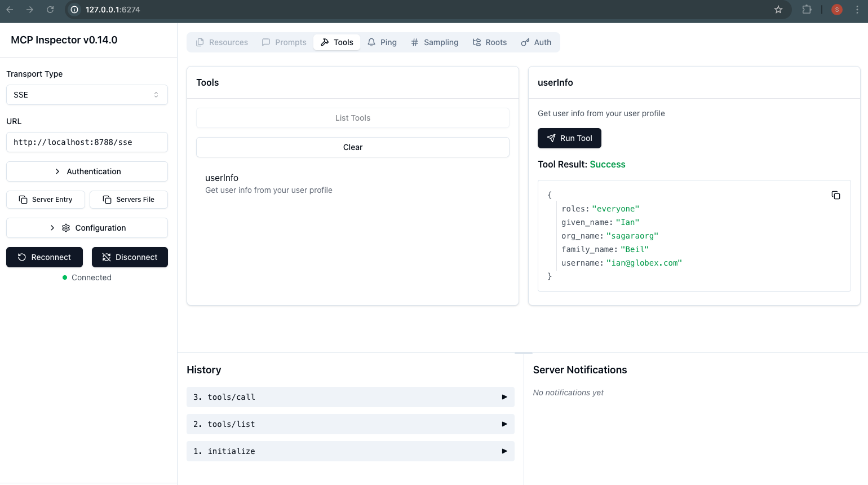Click the Clear button
Screen dimensions: 868x485
pos(353,147)
